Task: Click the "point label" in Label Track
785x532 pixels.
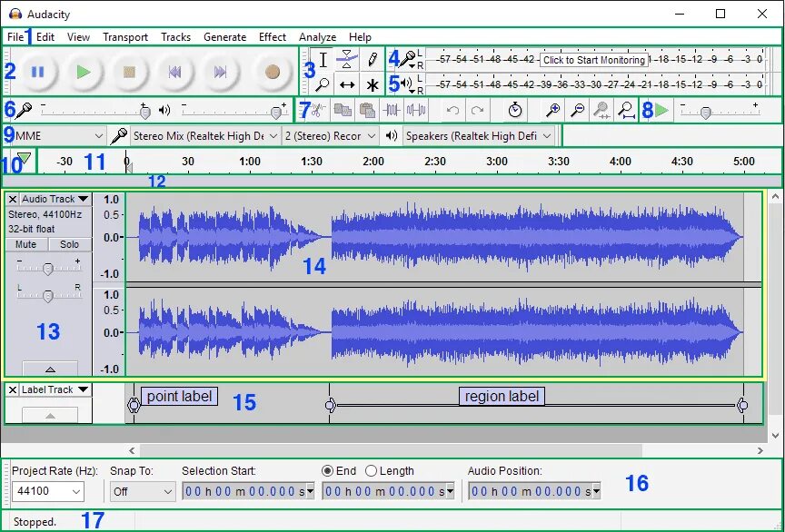Action: point(179,397)
